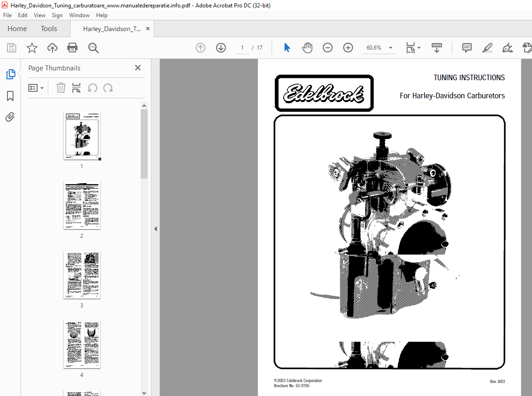Open the Sign document tool
The image size is (532, 396).
click(507, 48)
